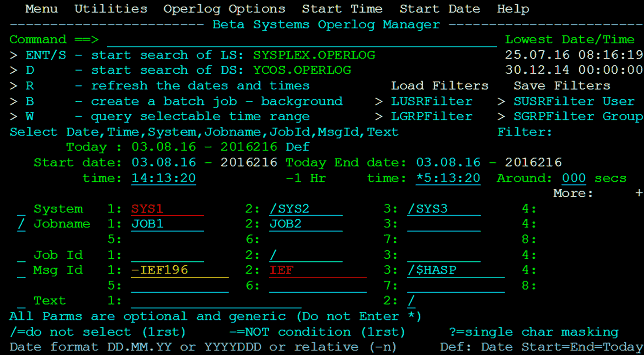Click the empty Msg Id 5 field
644x355 pixels.
[180, 286]
